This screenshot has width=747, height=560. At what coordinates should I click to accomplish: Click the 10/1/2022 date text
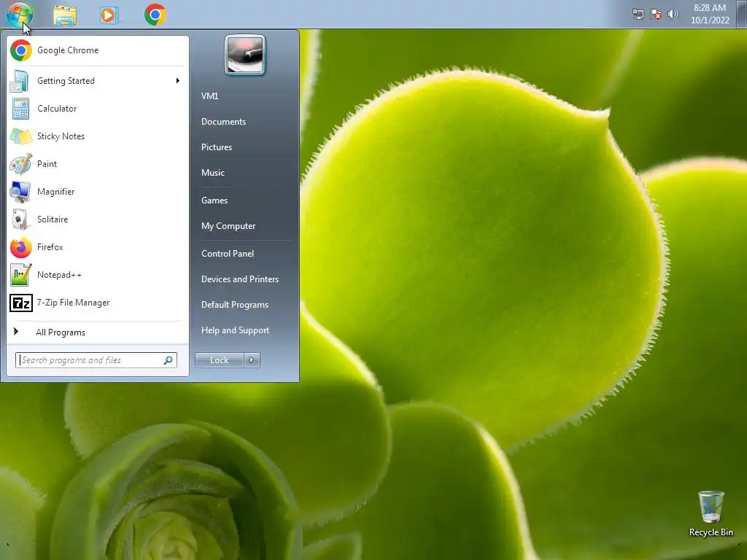pyautogui.click(x=710, y=20)
